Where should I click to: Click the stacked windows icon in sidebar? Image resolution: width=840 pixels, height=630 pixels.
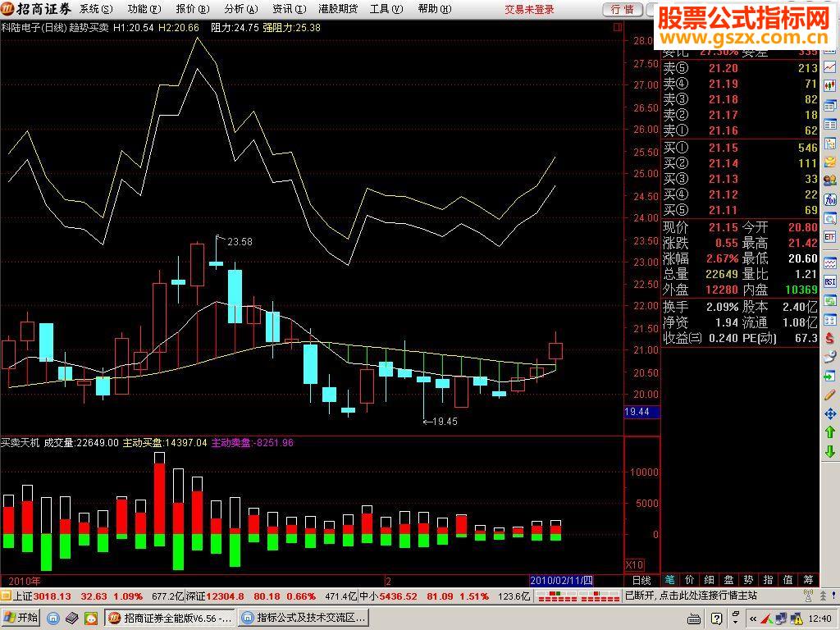[830, 106]
